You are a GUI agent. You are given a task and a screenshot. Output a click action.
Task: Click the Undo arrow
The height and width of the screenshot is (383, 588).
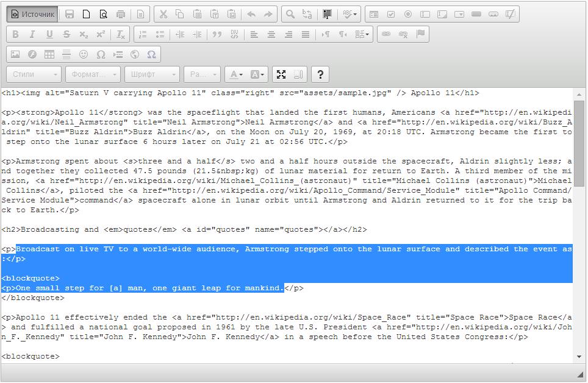point(251,14)
